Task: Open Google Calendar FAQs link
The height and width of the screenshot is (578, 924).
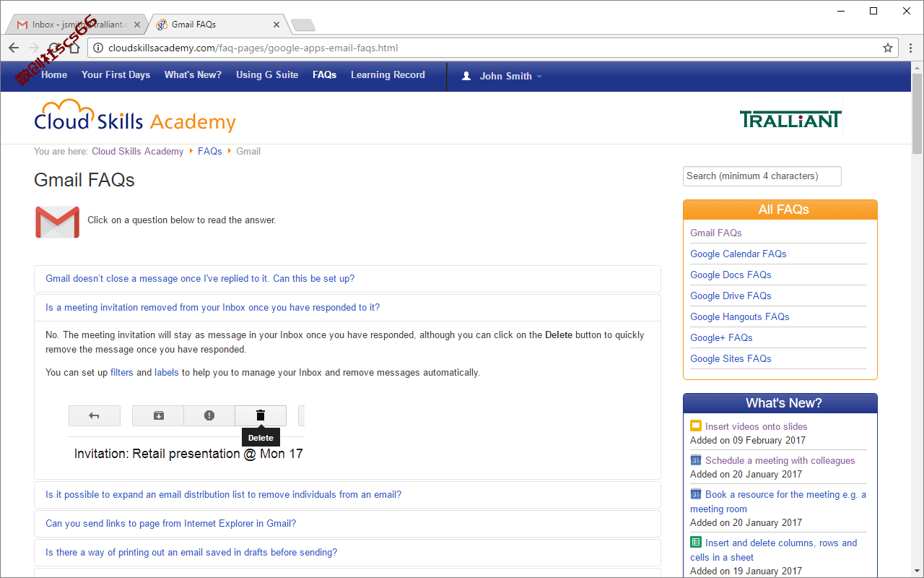Action: click(x=738, y=254)
